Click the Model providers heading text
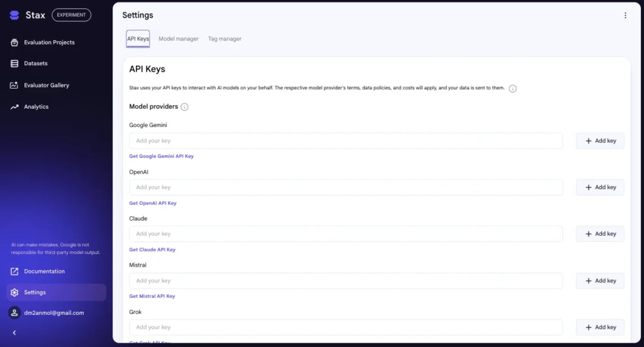The height and width of the screenshot is (347, 644). [x=153, y=106]
